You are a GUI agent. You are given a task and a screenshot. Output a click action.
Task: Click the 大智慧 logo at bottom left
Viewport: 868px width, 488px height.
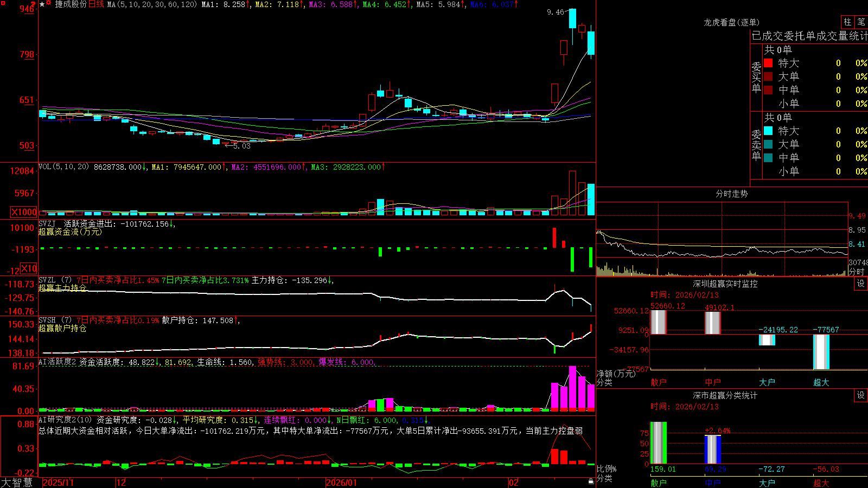point(17,482)
